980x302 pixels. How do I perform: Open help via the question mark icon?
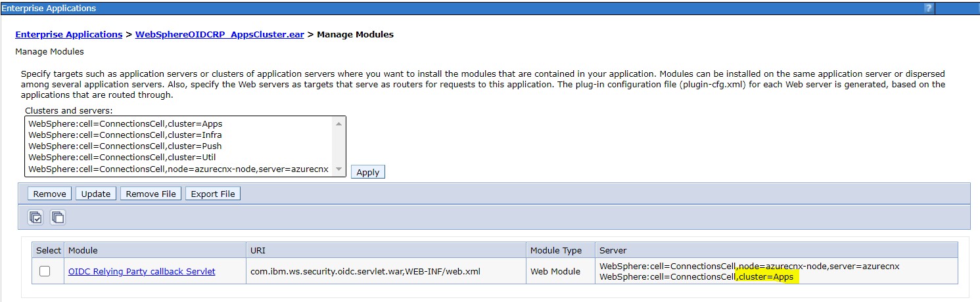[x=927, y=9]
